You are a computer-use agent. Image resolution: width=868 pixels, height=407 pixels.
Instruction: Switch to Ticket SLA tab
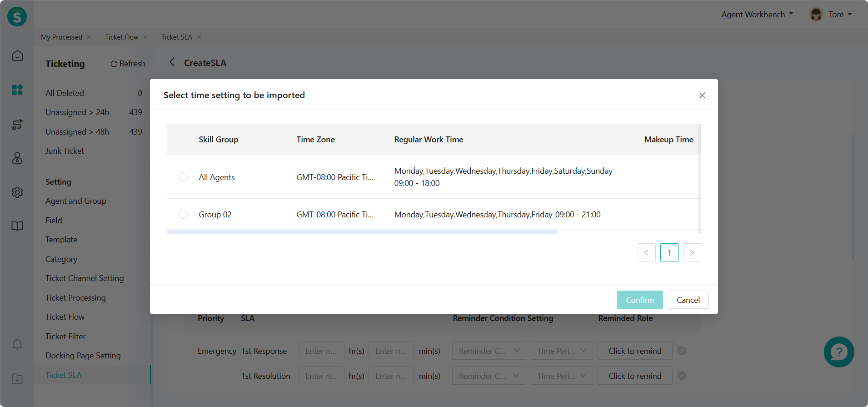pos(176,37)
